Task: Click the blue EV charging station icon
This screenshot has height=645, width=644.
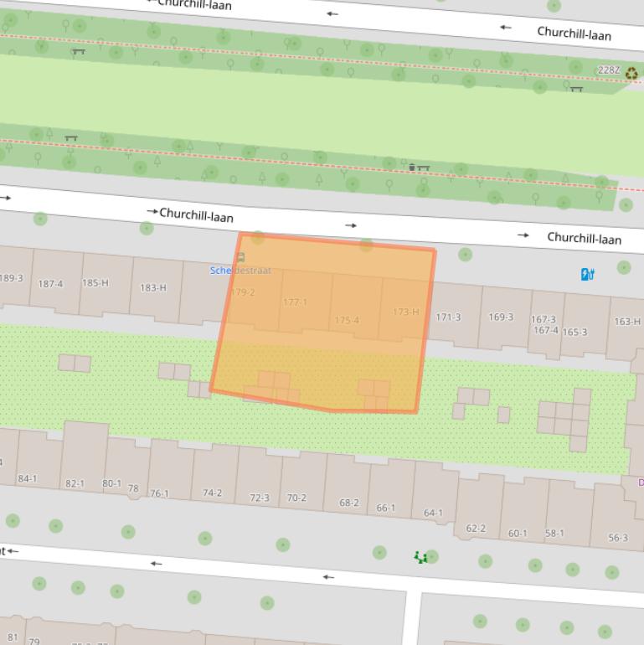Action: coord(588,274)
